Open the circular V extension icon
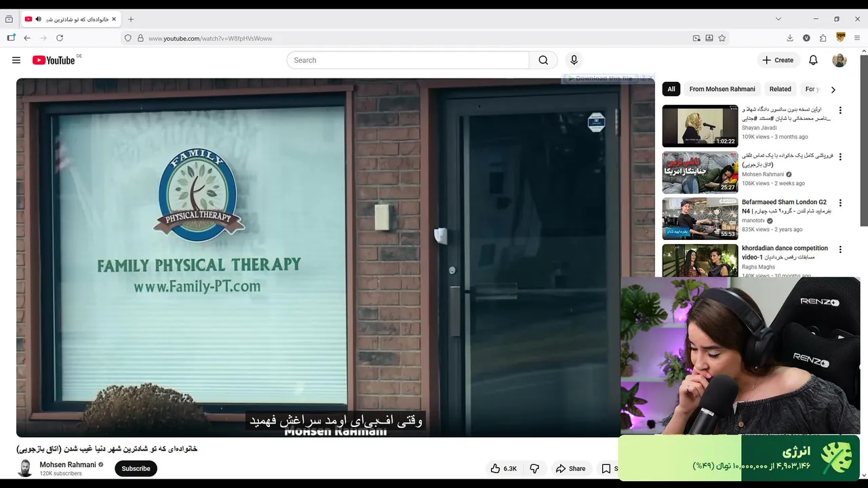868x488 pixels. [806, 38]
